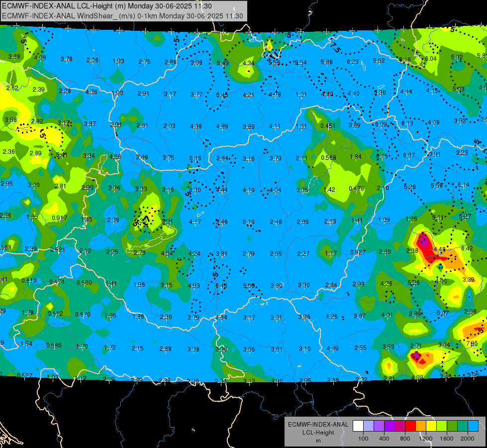
Task: Click the wind shear value 0.521
Action: 58,250
